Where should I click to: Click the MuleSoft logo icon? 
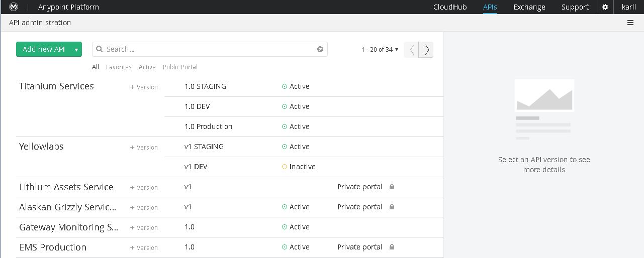(14, 7)
